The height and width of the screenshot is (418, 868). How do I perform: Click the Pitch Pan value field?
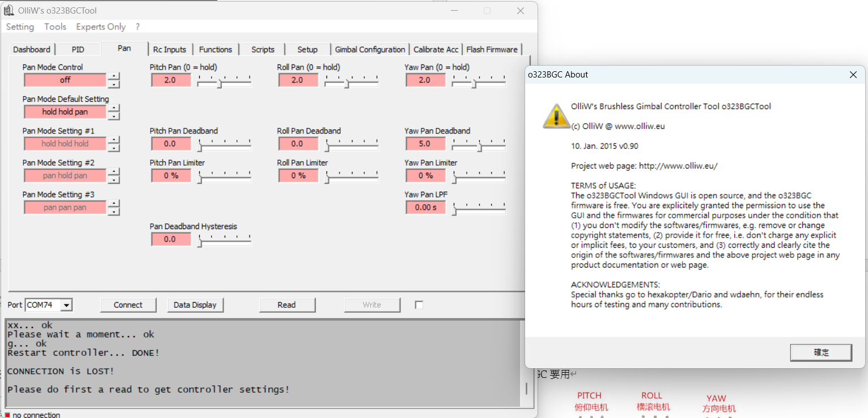coord(171,80)
